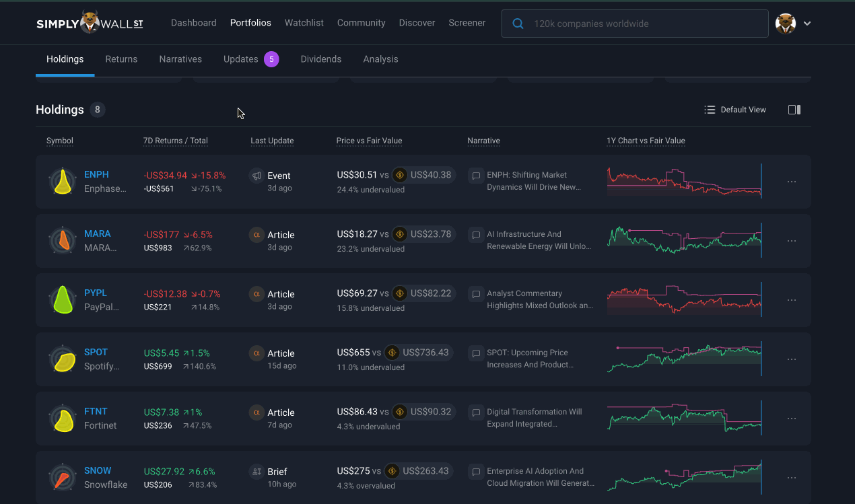Switch to the Updates tab
This screenshot has width=855, height=504.
(x=251, y=59)
